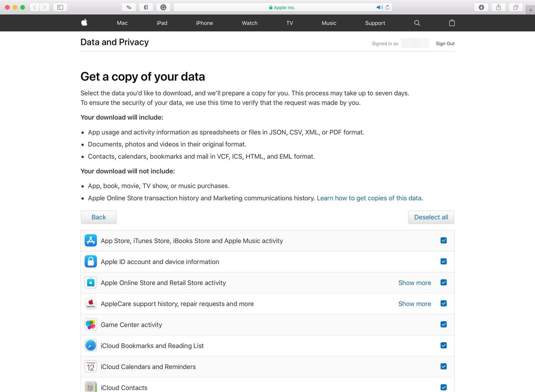Expand details for AppleCare support history

[414, 303]
